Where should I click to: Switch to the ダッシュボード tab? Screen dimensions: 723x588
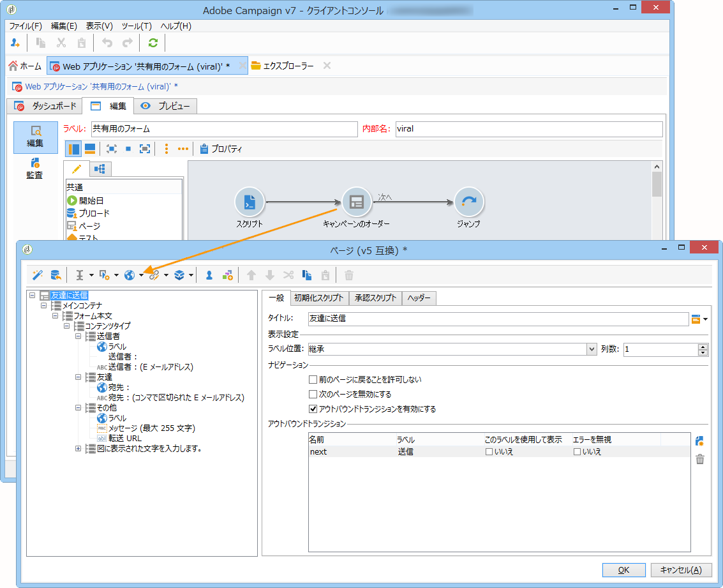coord(45,106)
